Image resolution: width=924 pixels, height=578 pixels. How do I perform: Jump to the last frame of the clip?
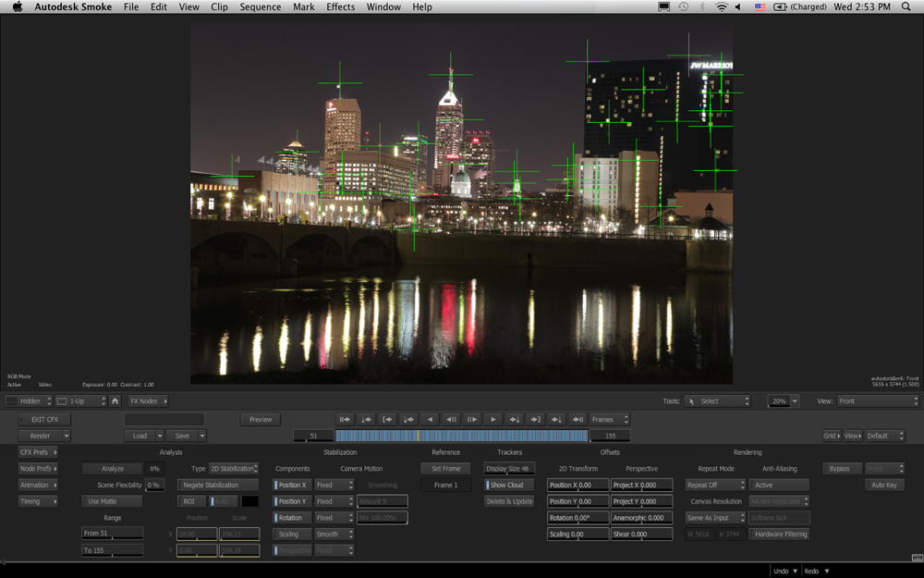(x=577, y=419)
